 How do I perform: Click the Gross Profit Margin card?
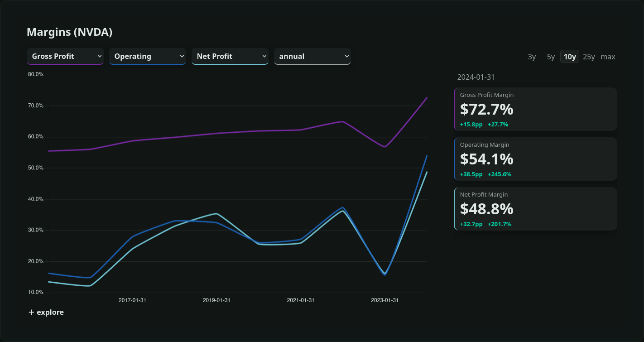point(535,109)
